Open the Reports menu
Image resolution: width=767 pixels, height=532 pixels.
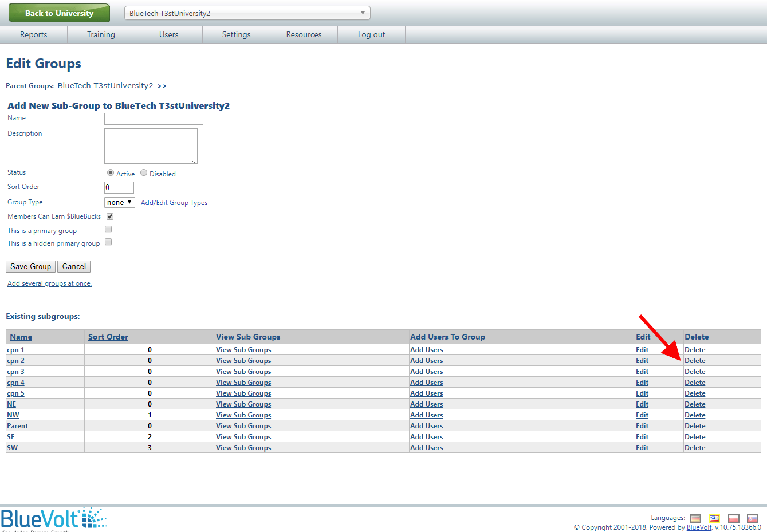(34, 34)
